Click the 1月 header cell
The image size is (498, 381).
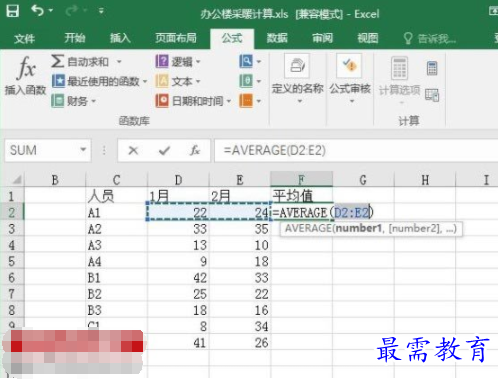pos(178,196)
